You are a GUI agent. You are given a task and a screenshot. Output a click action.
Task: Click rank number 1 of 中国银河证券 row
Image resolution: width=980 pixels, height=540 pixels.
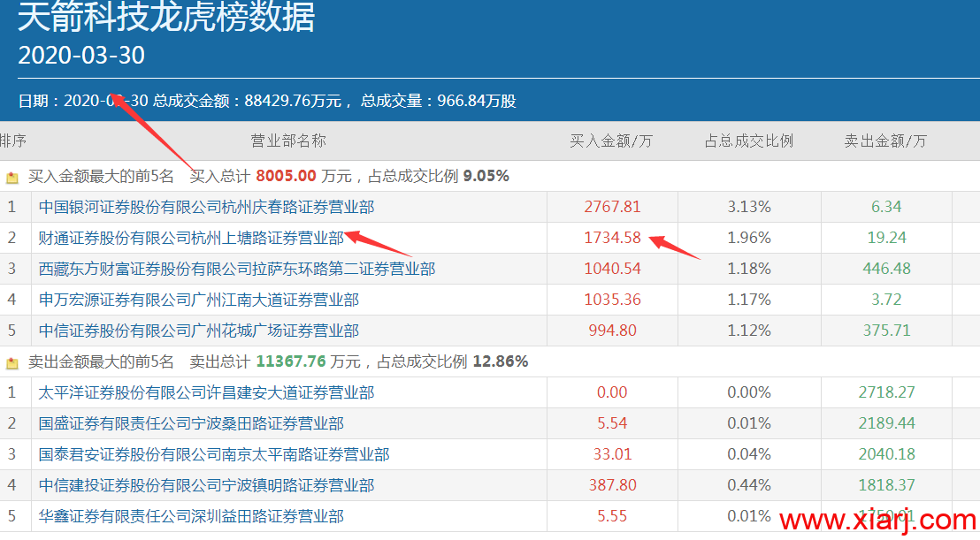tap(11, 207)
